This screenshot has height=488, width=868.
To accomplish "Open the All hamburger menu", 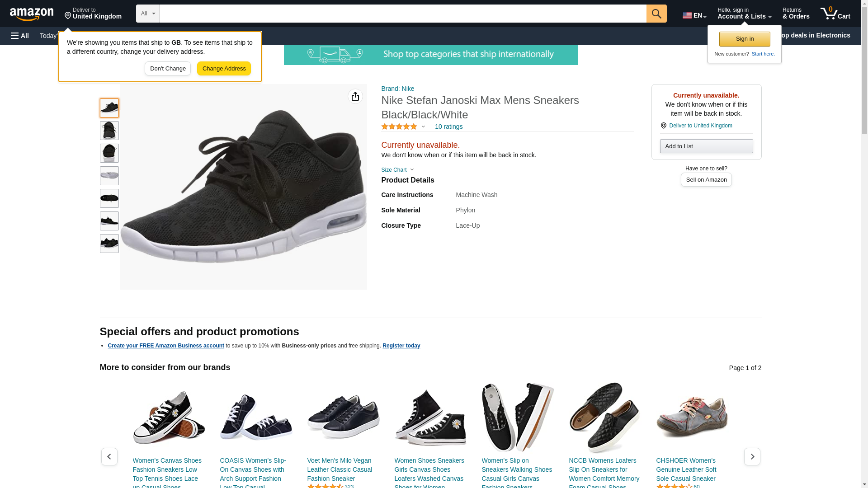I will coord(20,36).
